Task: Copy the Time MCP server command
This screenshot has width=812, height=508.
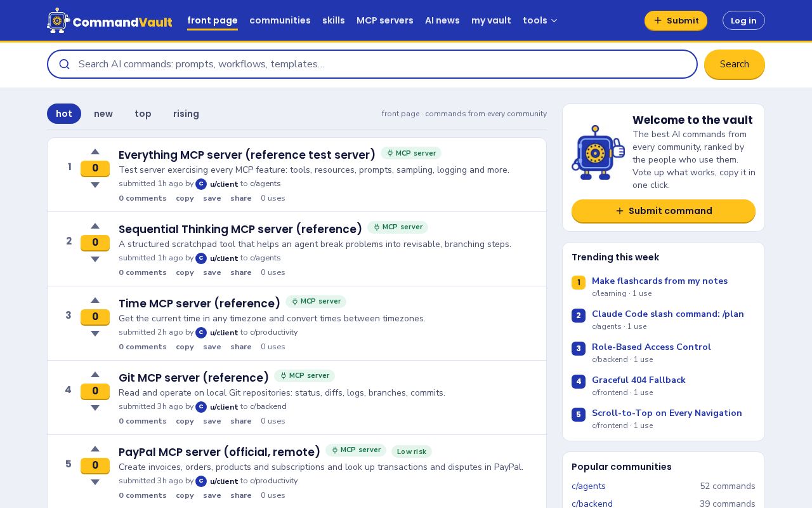Action: pyautogui.click(x=185, y=347)
